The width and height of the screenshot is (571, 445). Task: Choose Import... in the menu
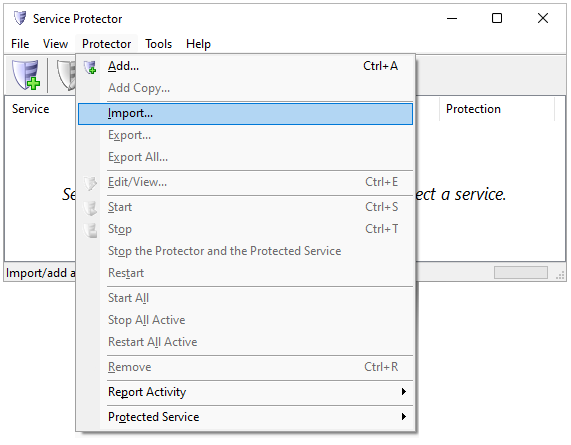[245, 114]
